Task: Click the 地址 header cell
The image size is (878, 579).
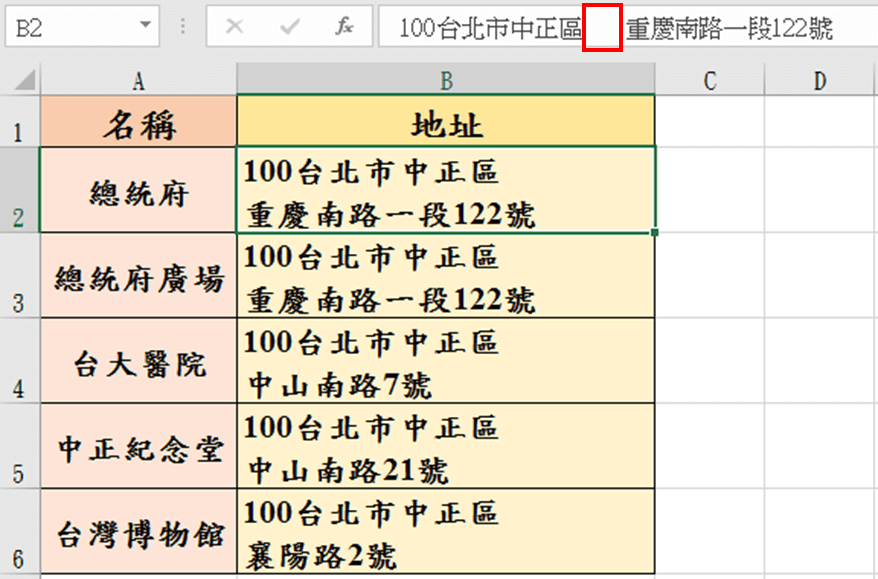Action: tap(446, 124)
